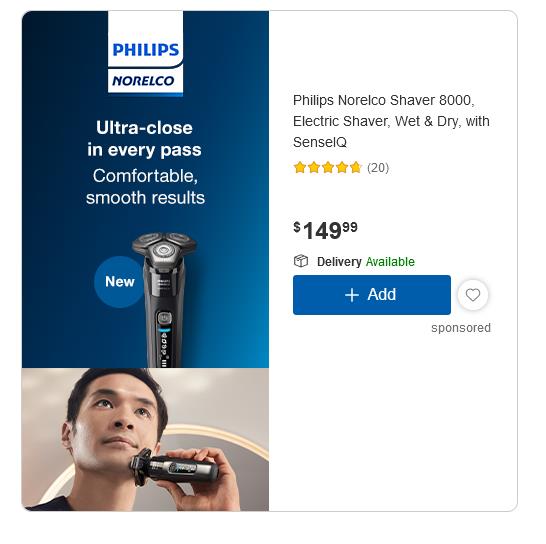The image size is (546, 544).
Task: Click the plus icon in Add button
Action: [352, 295]
